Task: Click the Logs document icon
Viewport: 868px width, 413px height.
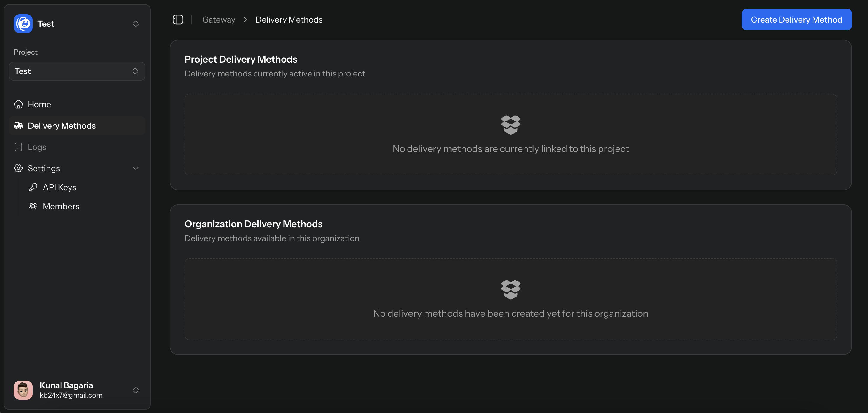Action: 18,147
